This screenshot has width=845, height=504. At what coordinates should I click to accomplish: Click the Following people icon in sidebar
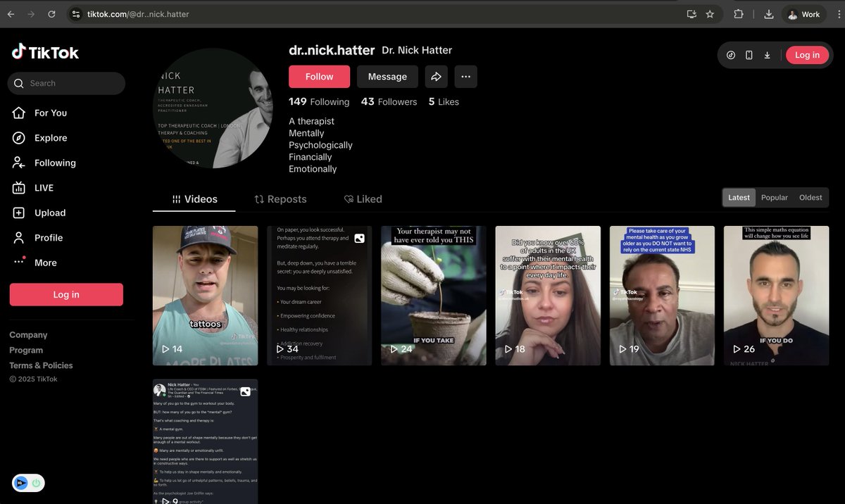coord(19,163)
